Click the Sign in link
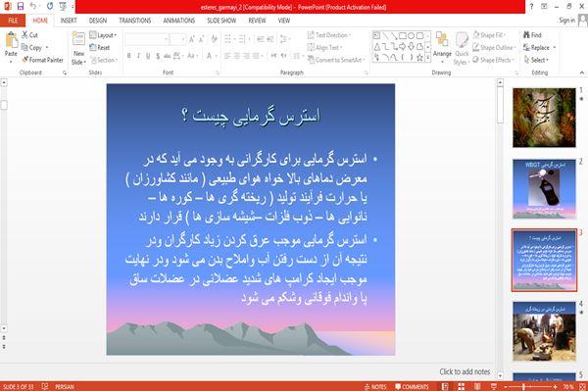Screen dimensions: 588x391 pos(566,21)
